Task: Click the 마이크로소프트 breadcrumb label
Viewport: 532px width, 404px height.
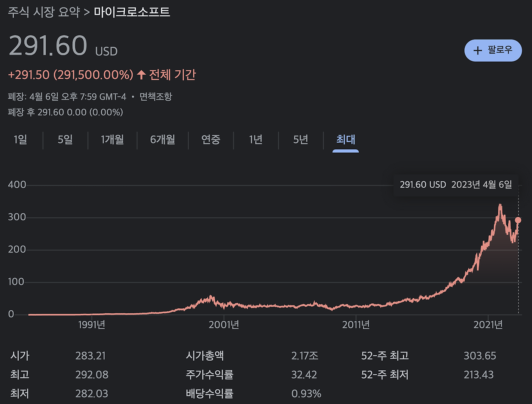Action: (x=131, y=12)
